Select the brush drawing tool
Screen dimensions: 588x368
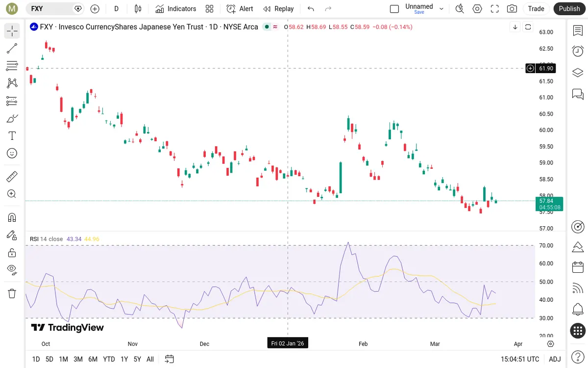pyautogui.click(x=12, y=118)
